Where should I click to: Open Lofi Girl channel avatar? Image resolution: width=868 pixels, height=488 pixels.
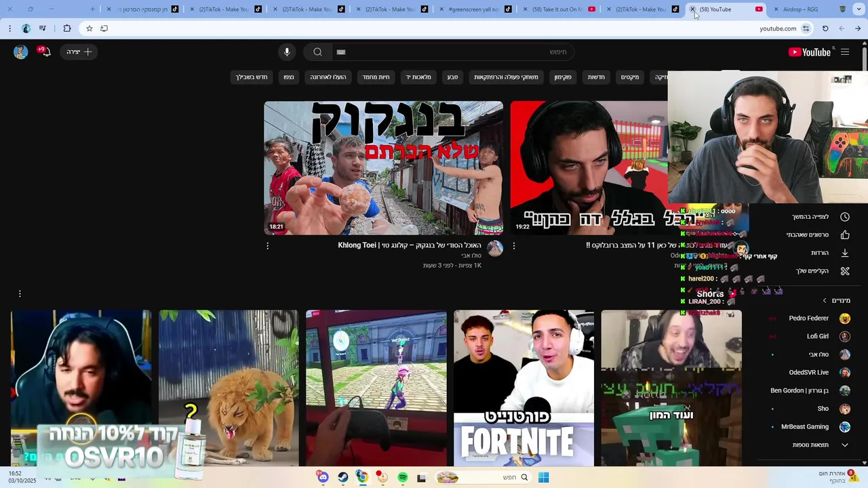coord(845,336)
